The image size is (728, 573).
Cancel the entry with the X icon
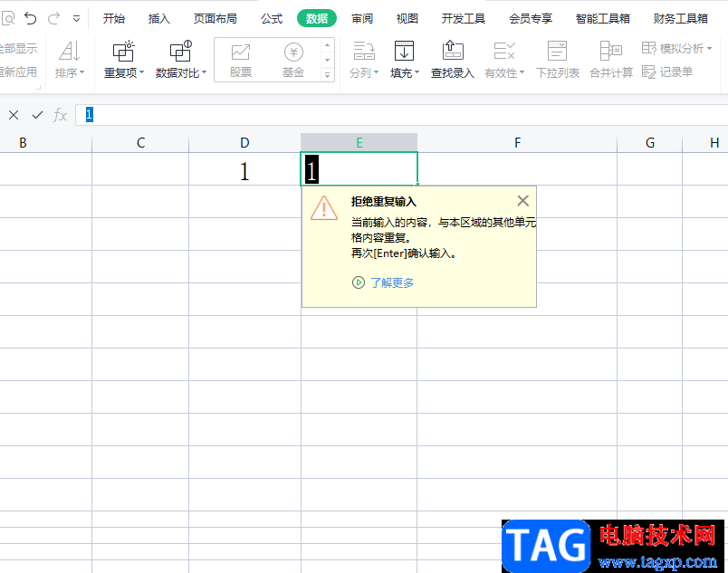[14, 115]
